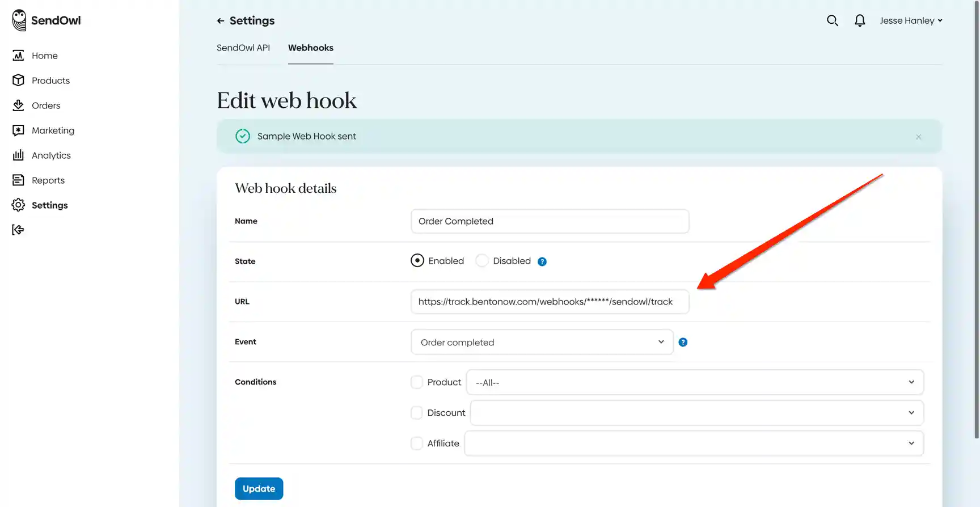
Task: Click the Update button
Action: [259, 489]
